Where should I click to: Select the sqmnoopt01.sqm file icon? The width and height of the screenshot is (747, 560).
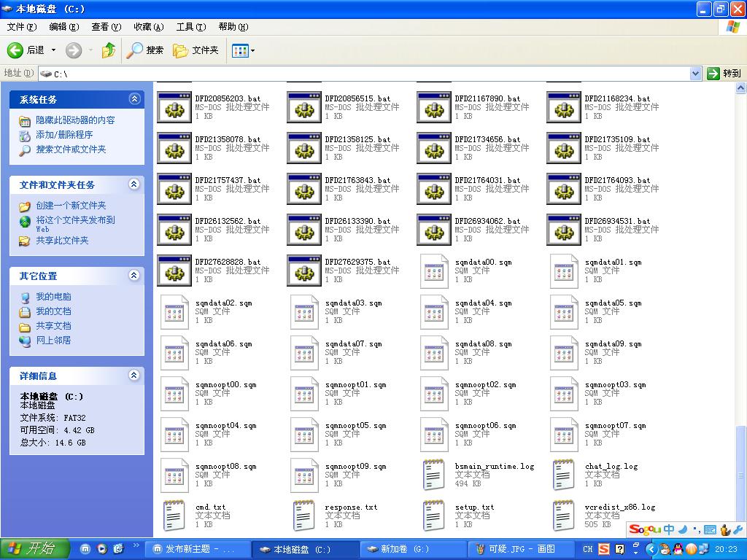coord(304,394)
